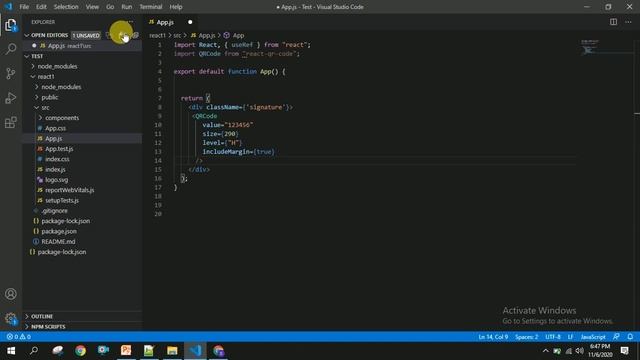Expand the top-level node_modules folder
This screenshot has height=360, width=640.
(57, 67)
